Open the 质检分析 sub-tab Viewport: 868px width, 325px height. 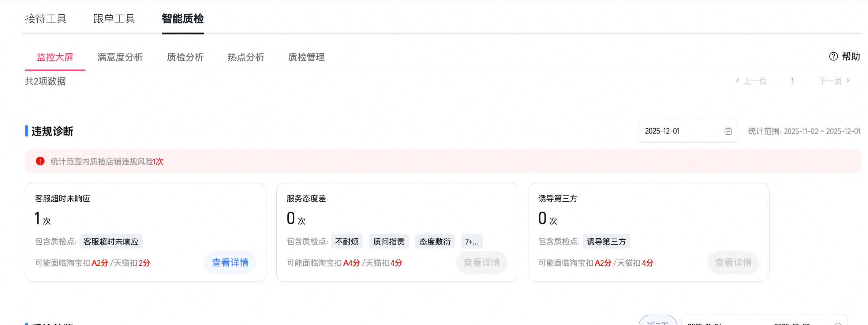185,57
